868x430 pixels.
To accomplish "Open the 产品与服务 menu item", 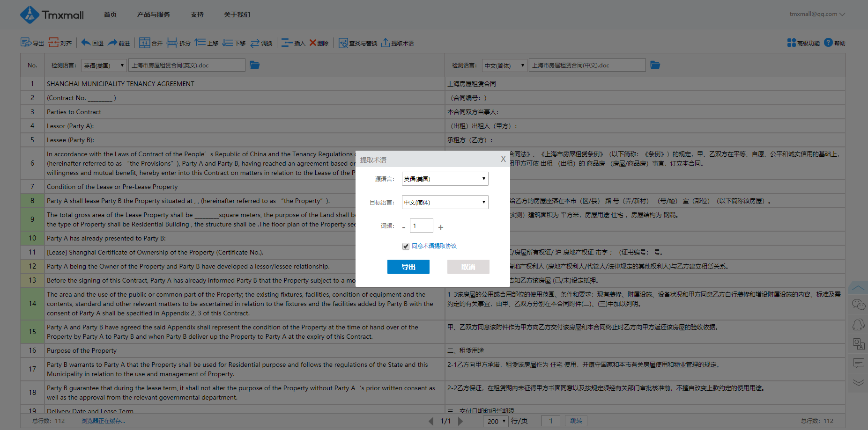I will [x=154, y=15].
